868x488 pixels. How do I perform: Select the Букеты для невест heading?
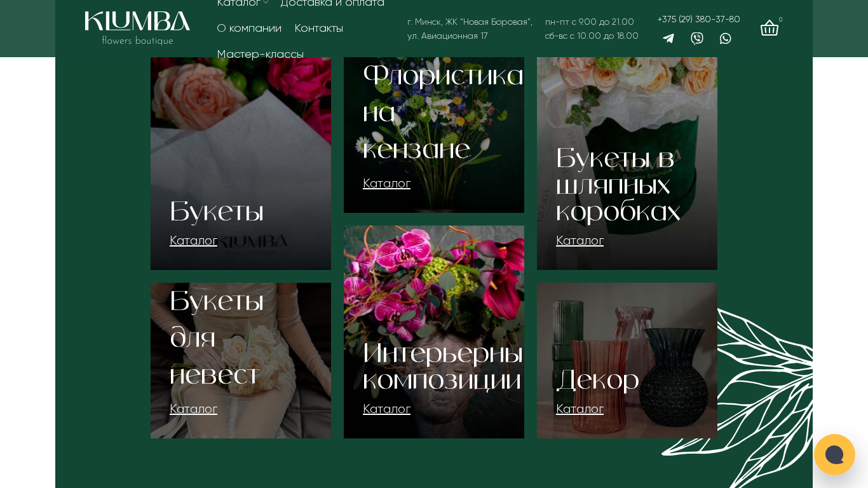coord(217,337)
